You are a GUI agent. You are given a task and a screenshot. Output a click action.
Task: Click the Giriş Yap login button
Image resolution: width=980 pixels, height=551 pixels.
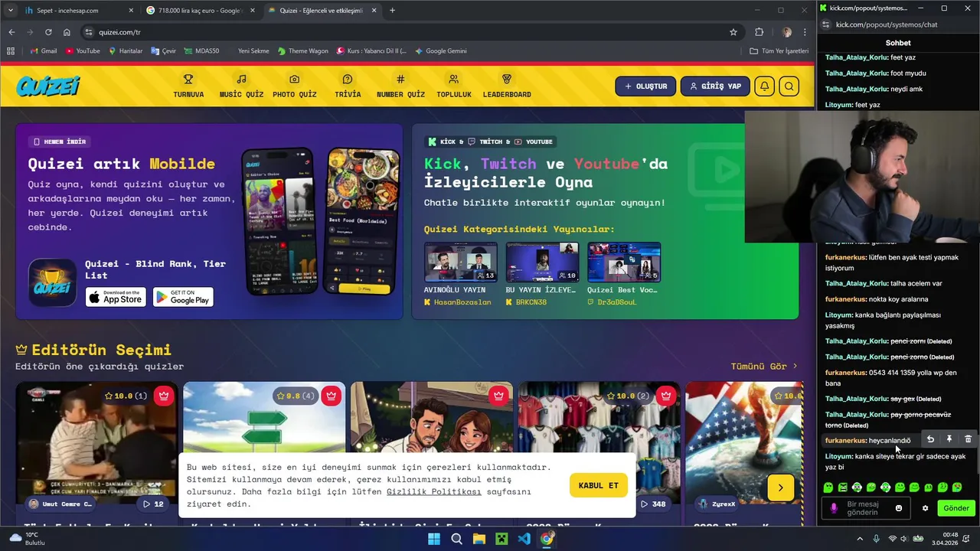pos(715,86)
